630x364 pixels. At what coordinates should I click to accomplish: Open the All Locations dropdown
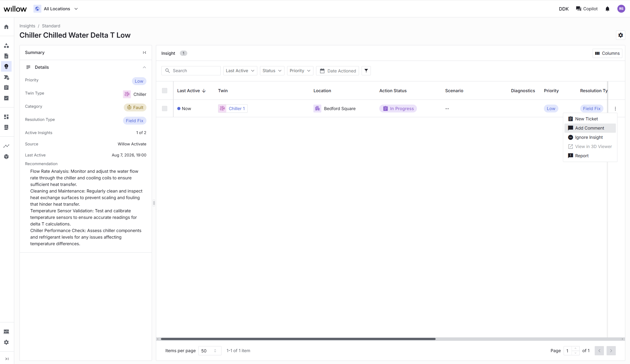point(56,9)
